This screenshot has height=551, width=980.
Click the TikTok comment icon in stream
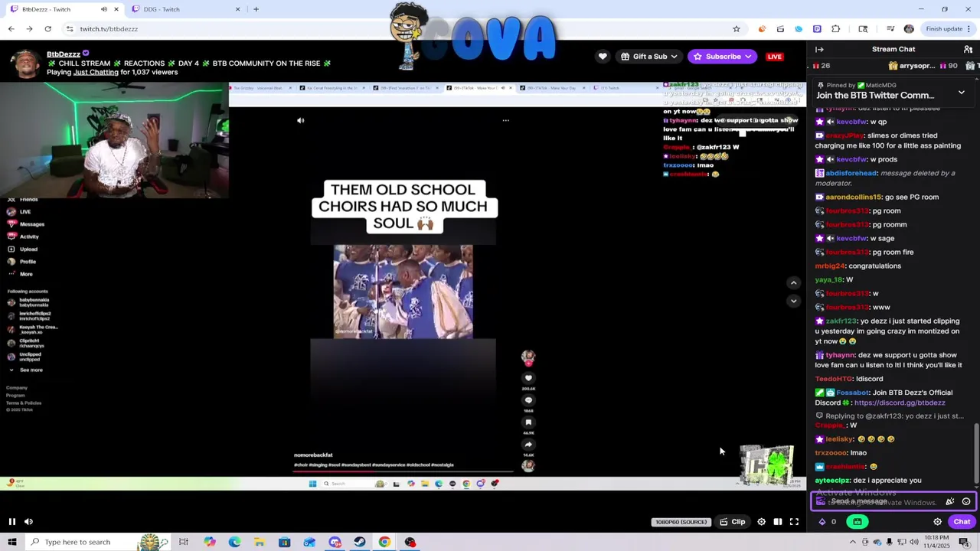[x=528, y=400]
